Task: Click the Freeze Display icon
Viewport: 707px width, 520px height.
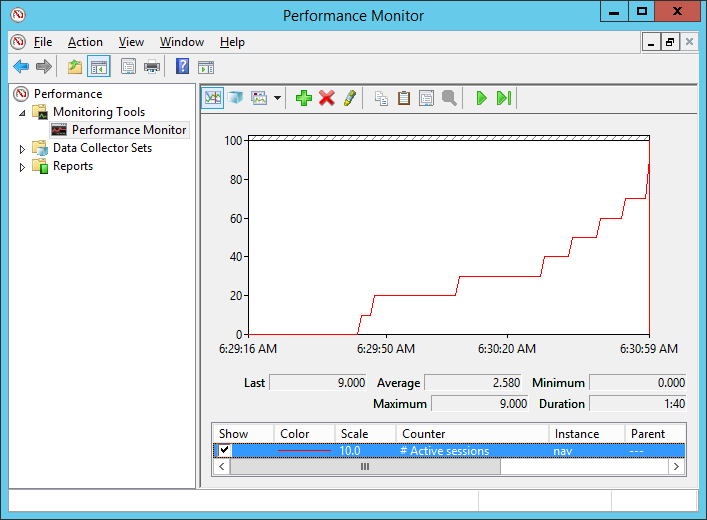Action: 481,98
